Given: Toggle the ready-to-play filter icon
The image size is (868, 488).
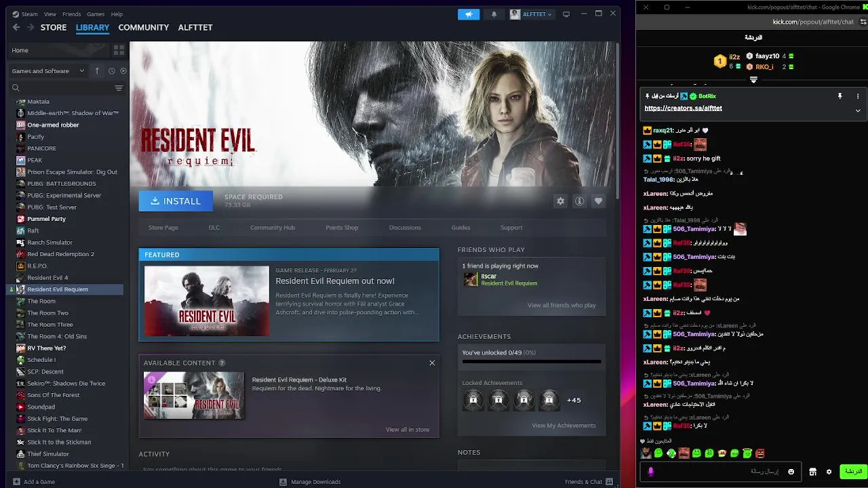Looking at the screenshot, I should coord(123,70).
